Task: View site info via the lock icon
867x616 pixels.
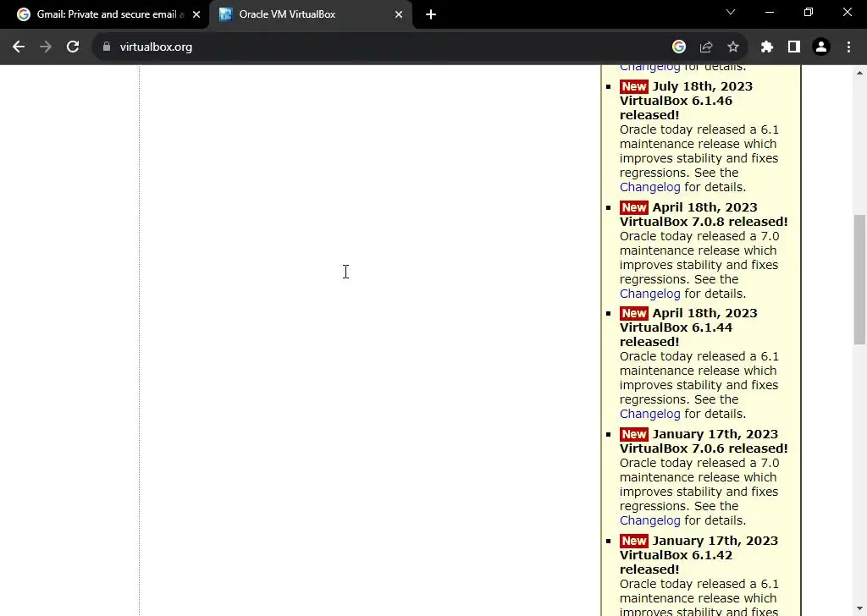Action: click(x=107, y=47)
